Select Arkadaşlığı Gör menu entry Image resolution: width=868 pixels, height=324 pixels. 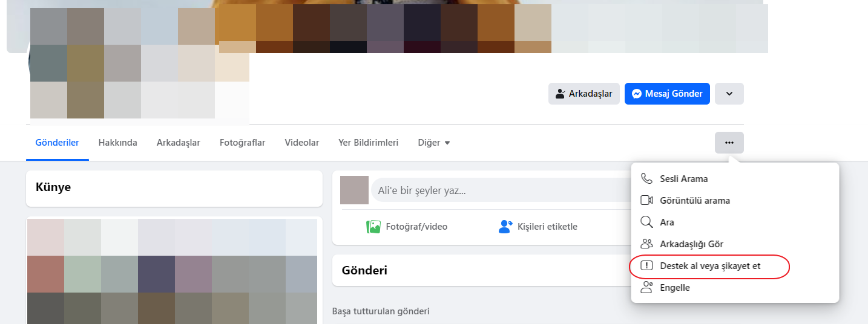tap(735, 244)
